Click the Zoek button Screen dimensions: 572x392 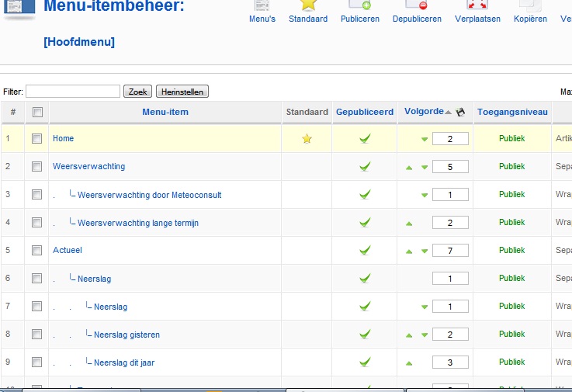coord(137,92)
